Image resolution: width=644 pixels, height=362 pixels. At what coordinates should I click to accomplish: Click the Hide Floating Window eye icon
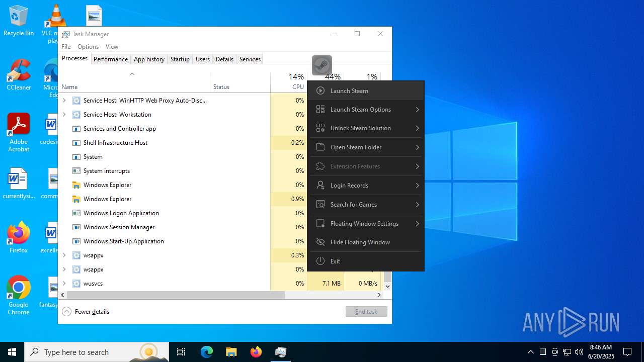click(320, 242)
